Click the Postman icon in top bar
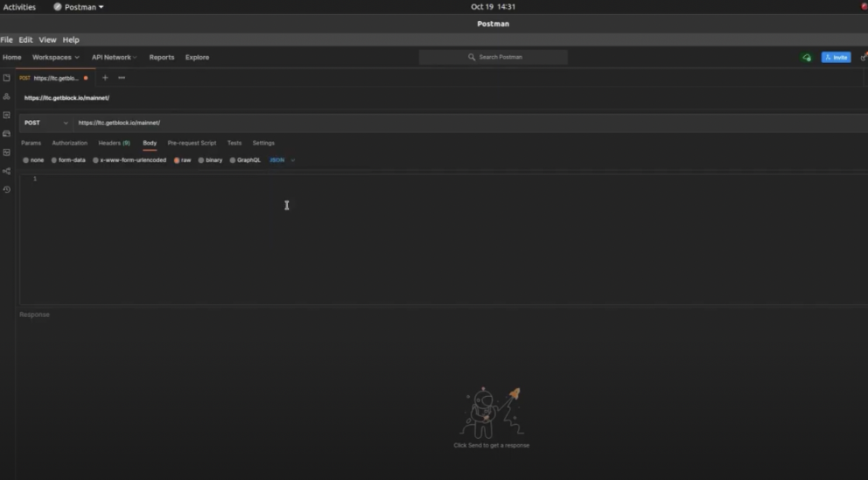This screenshot has height=480, width=868. tap(58, 7)
